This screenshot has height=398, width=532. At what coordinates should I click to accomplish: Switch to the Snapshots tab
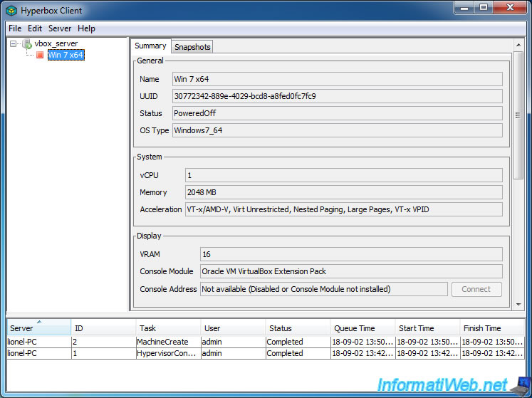pyautogui.click(x=192, y=47)
